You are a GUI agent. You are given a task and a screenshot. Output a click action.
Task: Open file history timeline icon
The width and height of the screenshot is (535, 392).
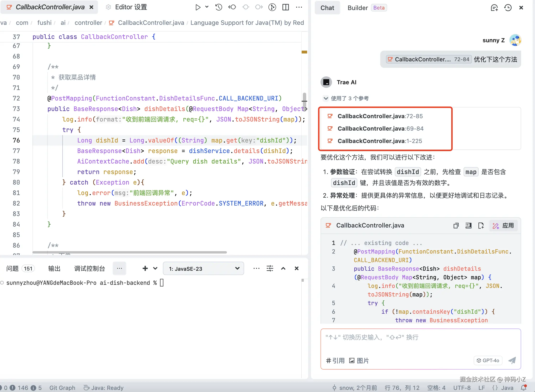coord(219,7)
